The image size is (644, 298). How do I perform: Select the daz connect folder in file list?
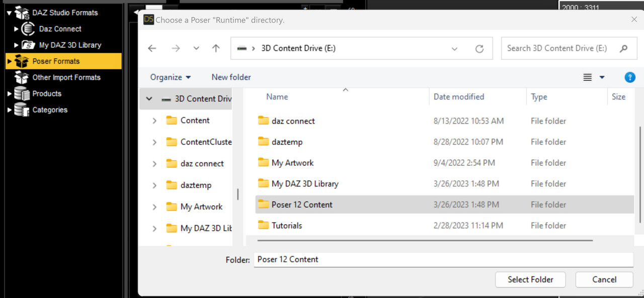click(445, 121)
